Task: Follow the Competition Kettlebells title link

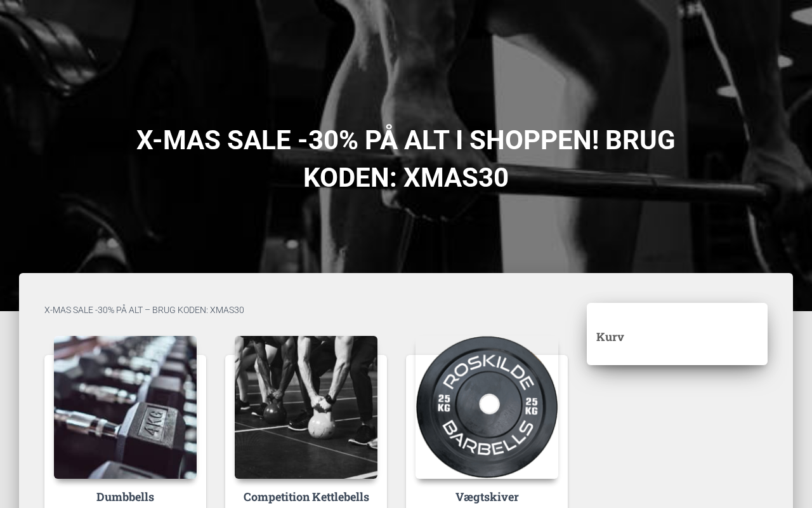Action: pos(306,497)
